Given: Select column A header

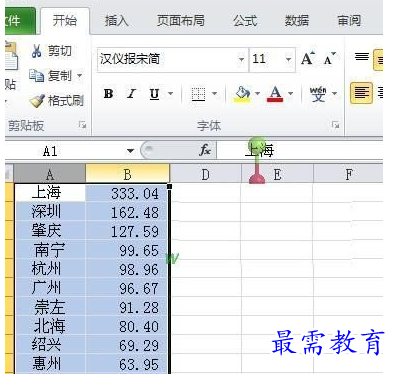Looking at the screenshot, I should tap(50, 174).
